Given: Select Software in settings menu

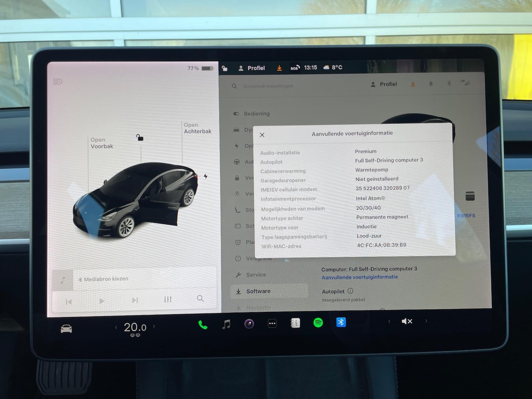Looking at the screenshot, I should click(x=258, y=291).
